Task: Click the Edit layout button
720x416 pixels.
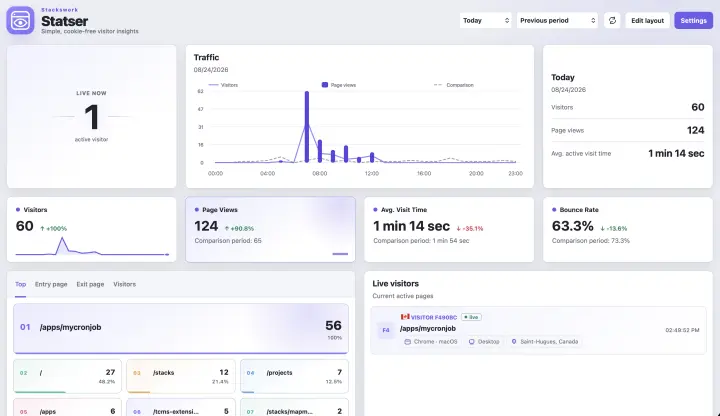Action: pyautogui.click(x=647, y=20)
